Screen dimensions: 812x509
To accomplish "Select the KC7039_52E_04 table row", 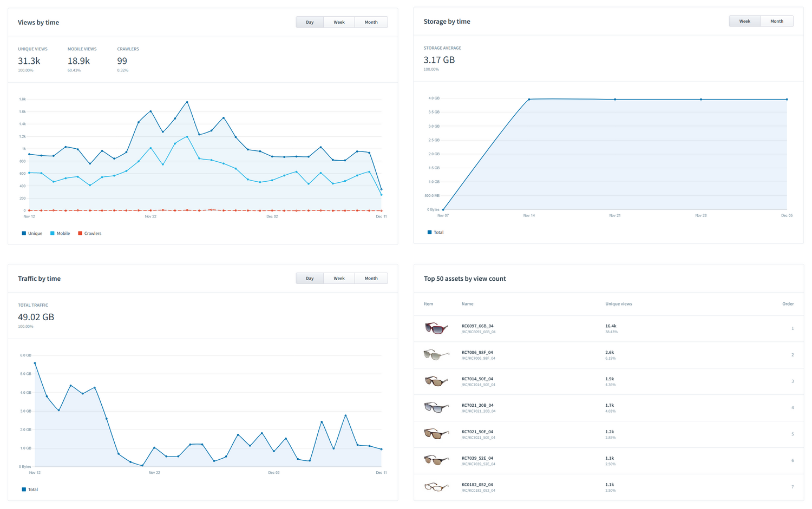I will coord(595,460).
